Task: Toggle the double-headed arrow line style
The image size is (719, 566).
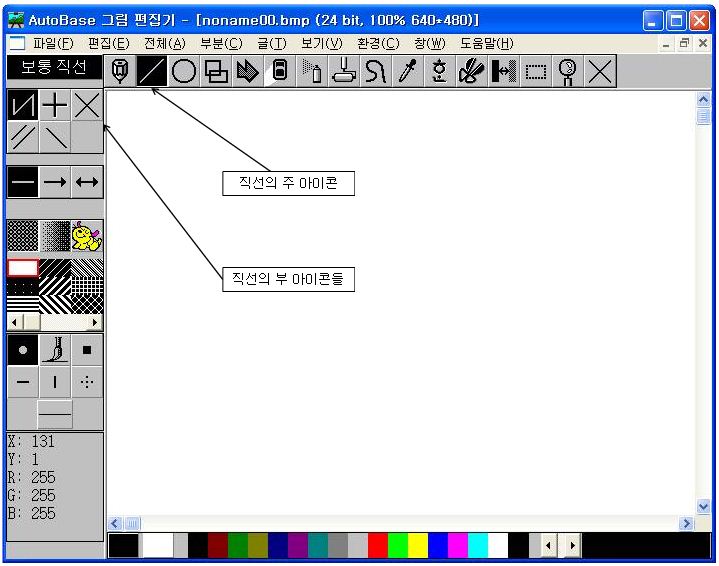Action: [x=87, y=182]
